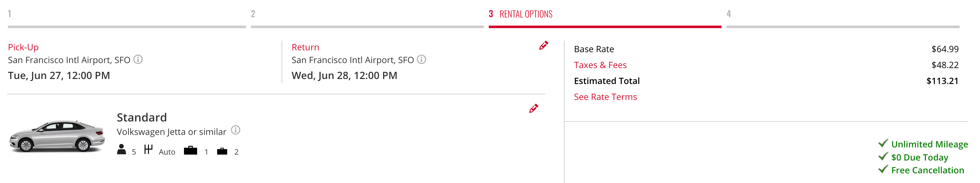Viewport: 980px width, 183px height.
Task: Click the small bag capacity icon
Action: 222,151
